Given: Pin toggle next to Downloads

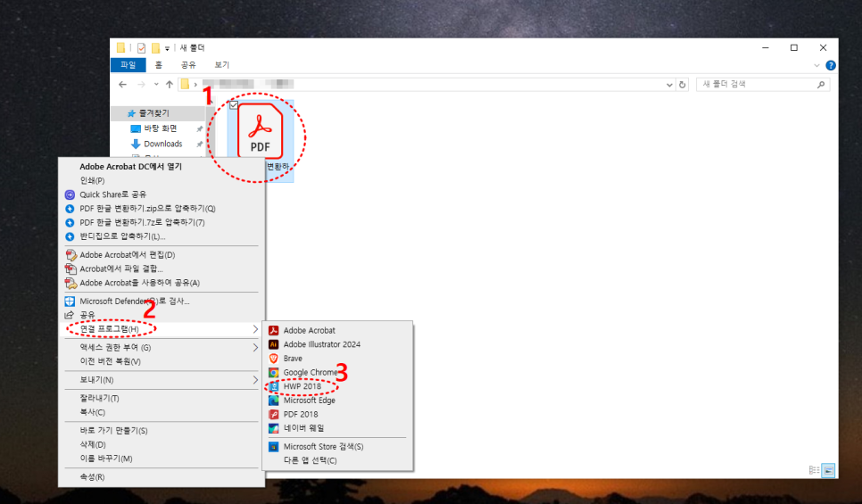Looking at the screenshot, I should [200, 144].
